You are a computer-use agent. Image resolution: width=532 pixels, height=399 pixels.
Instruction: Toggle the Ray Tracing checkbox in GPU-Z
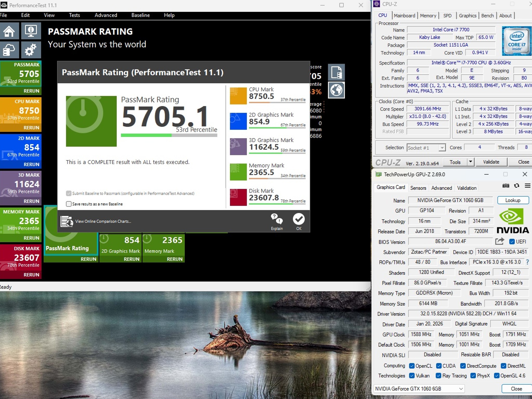(x=438, y=376)
